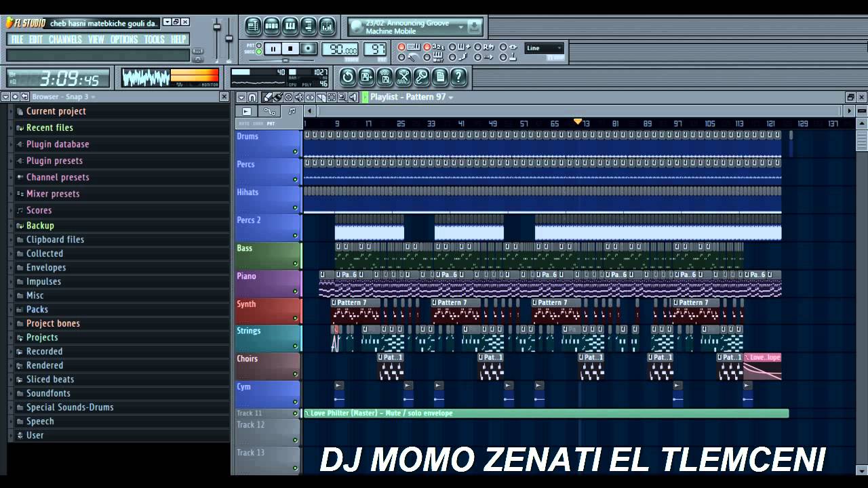Click the Strings track header
Viewport: 868px width, 488px height.
[x=269, y=338]
